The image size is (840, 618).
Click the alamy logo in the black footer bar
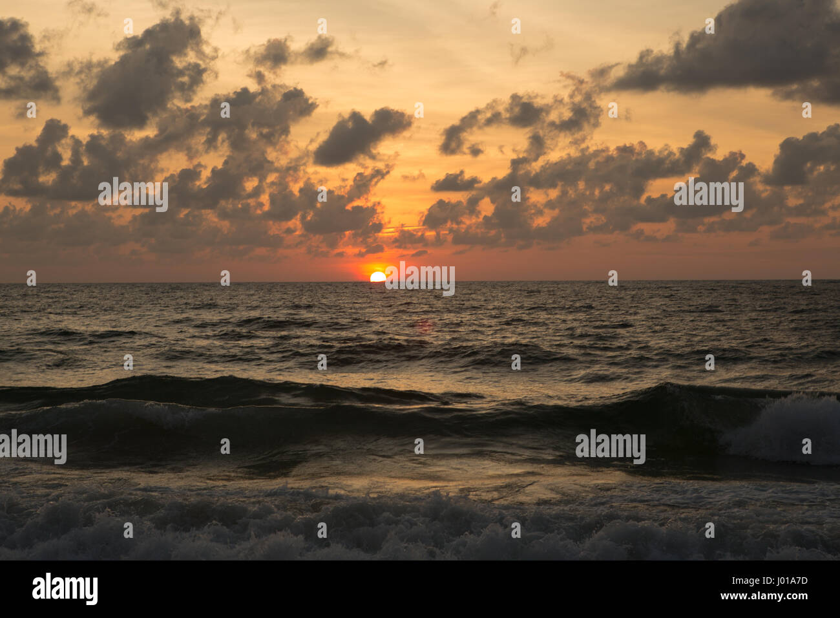pyautogui.click(x=65, y=590)
